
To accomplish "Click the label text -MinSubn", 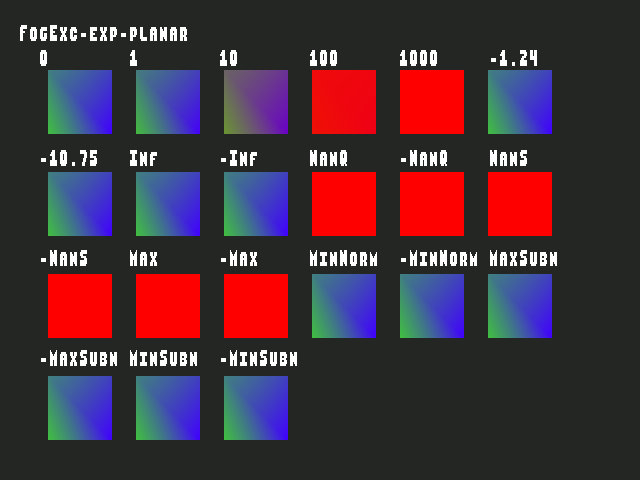I will point(259,358).
